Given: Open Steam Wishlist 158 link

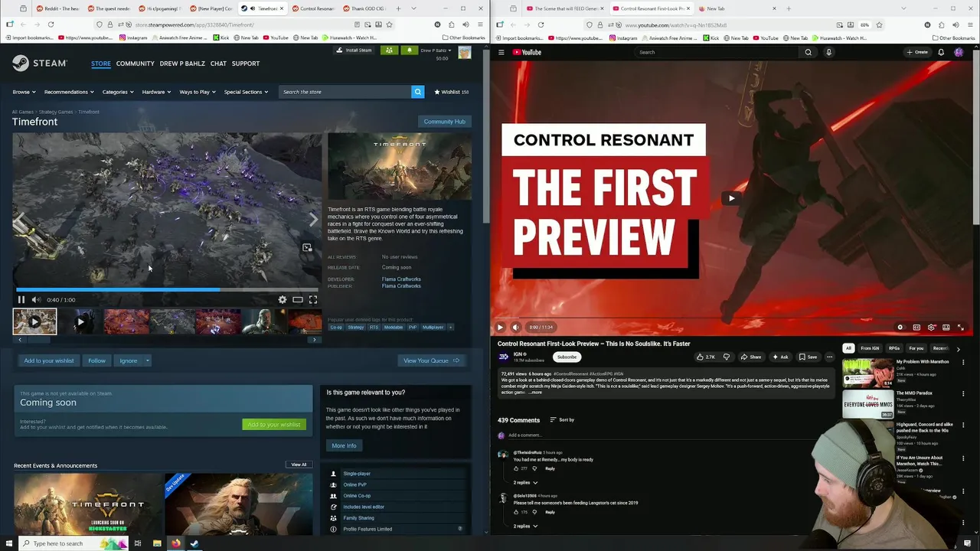Looking at the screenshot, I should tap(452, 92).
